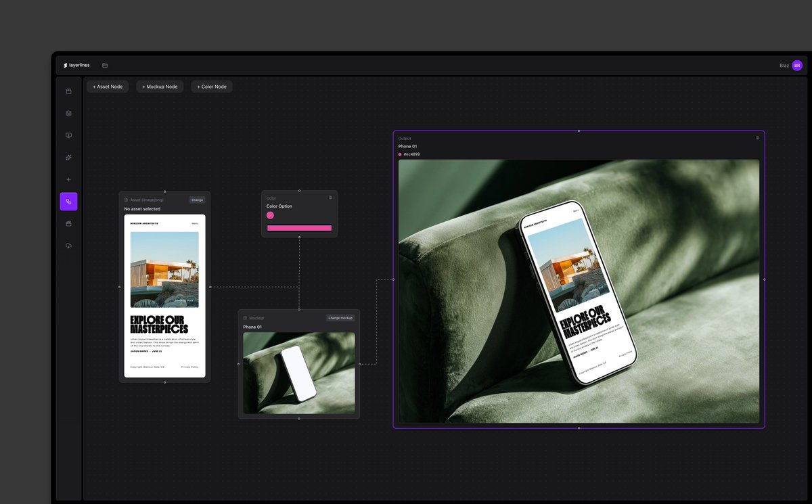Add a Color Node from the toolbar
Viewport: 812px width, 504px height.
pos(211,86)
